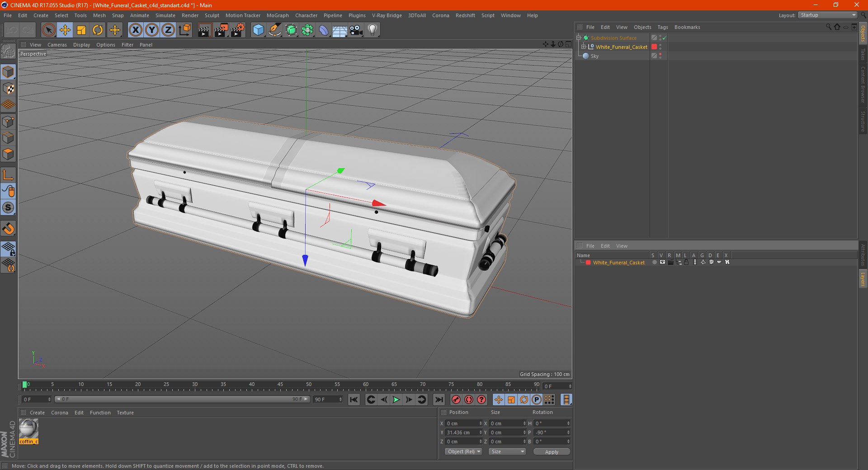
Task: Select the Live Selection tool
Action: coord(48,30)
